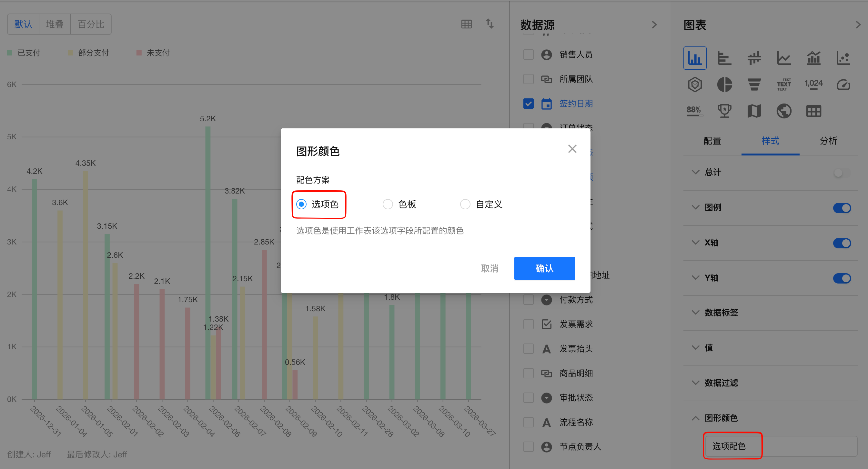Select the gauge dashboard chart icon

[x=843, y=84]
